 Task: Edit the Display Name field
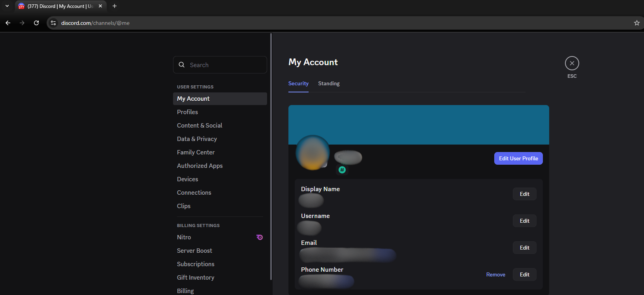[524, 194]
